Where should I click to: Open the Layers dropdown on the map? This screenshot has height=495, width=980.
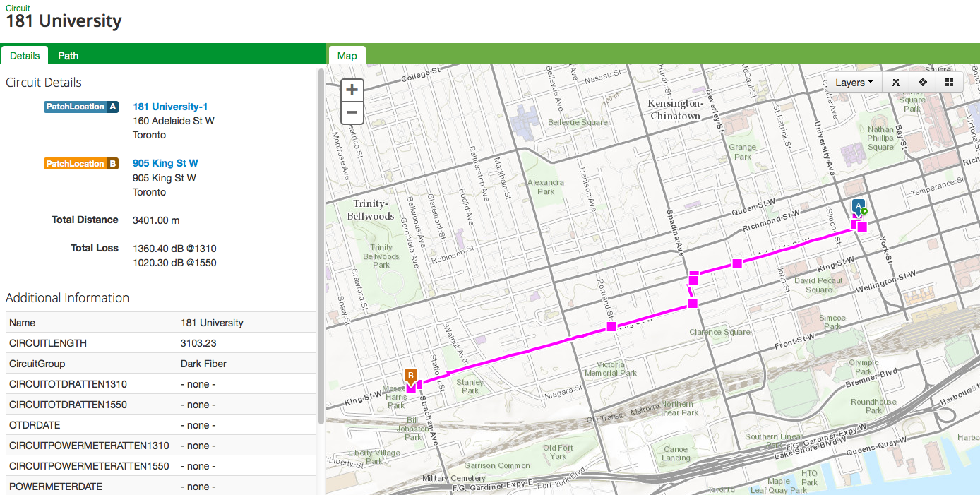point(853,82)
